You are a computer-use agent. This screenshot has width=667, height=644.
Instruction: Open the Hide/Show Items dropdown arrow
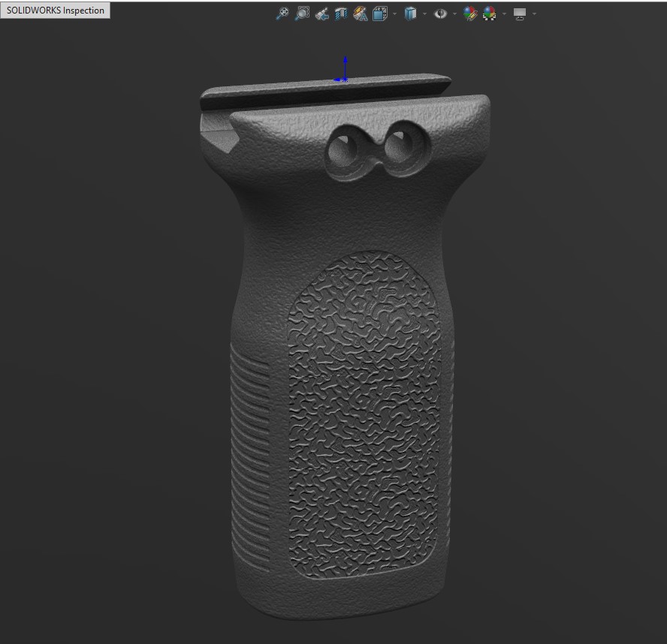click(x=454, y=14)
